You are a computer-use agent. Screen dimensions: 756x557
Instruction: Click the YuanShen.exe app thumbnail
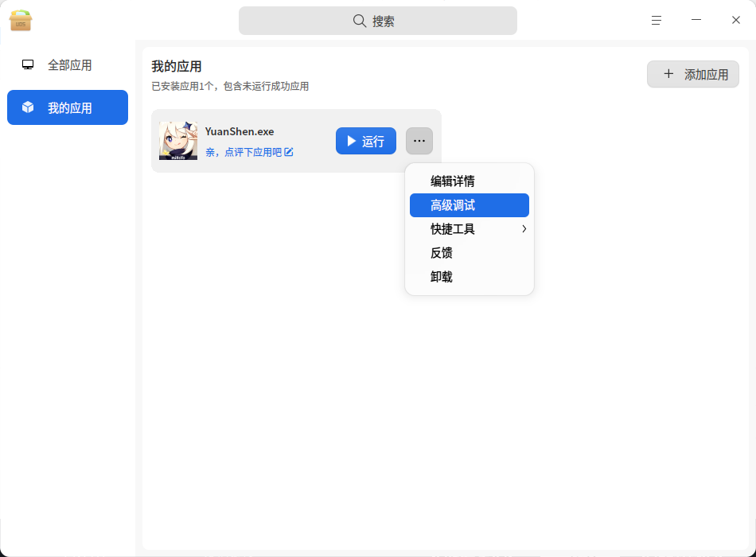178,141
